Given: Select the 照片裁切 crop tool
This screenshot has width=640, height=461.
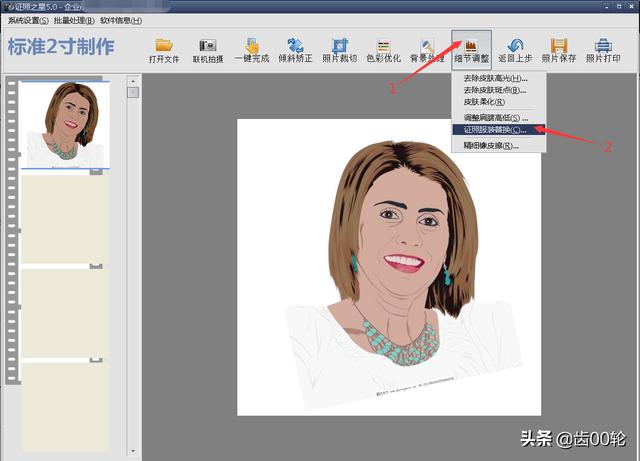Looking at the screenshot, I should point(340,46).
